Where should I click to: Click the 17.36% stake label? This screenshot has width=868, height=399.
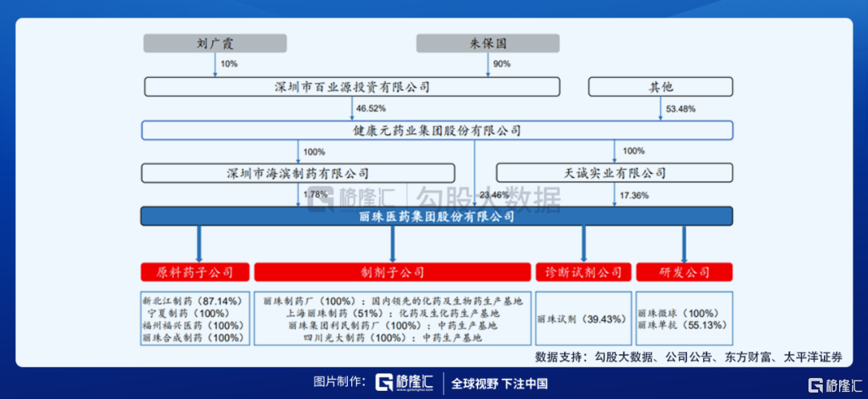point(634,195)
